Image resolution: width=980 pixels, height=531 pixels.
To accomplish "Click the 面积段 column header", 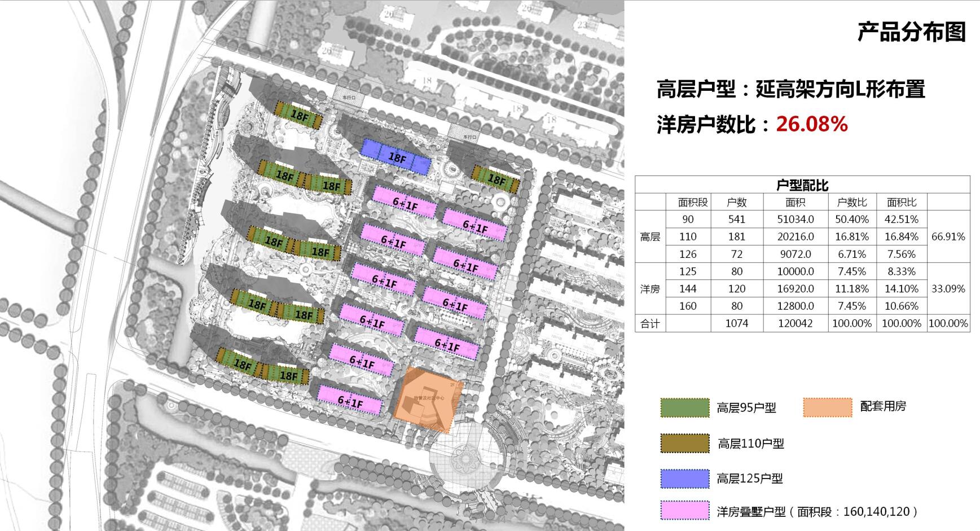I will pos(692,202).
